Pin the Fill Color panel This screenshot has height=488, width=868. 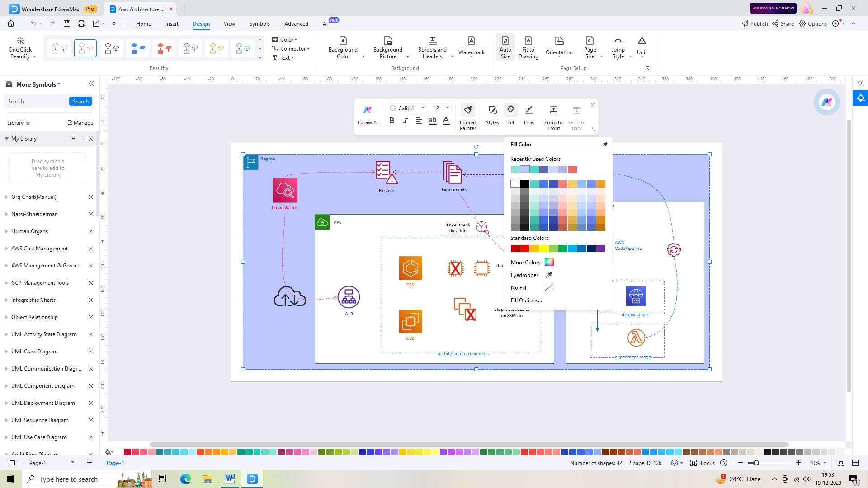click(605, 144)
